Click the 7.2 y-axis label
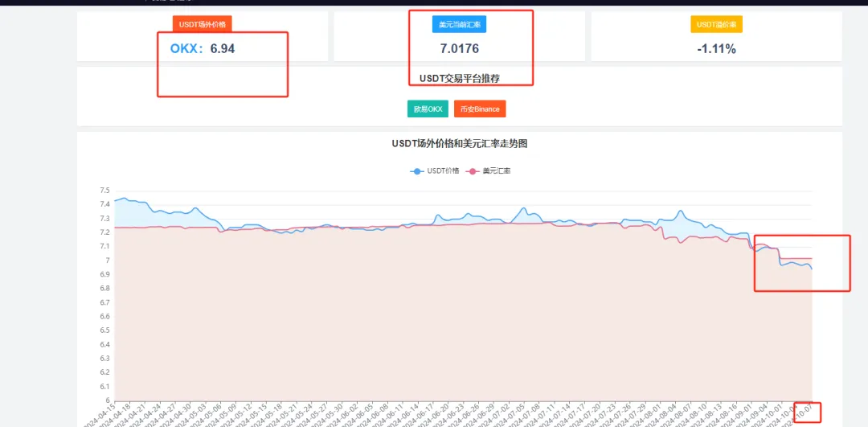This screenshot has width=868, height=427. point(105,232)
